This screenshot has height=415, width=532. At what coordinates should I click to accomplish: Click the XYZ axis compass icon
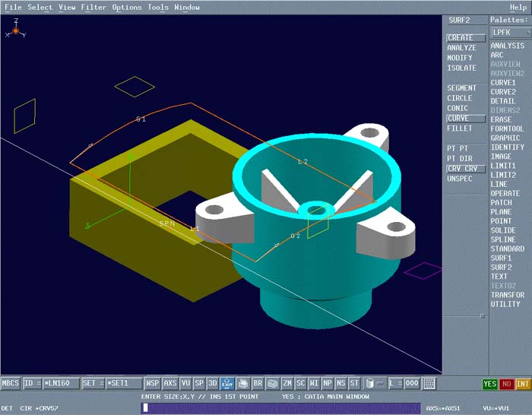click(15, 30)
